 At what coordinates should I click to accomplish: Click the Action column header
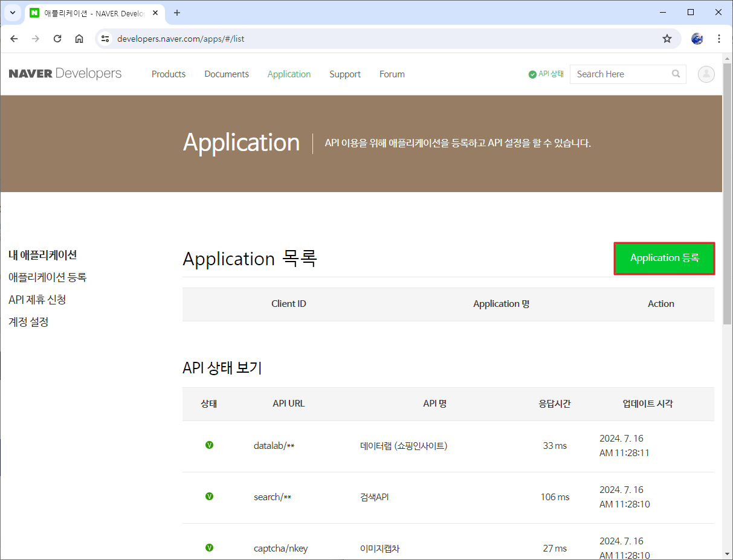(x=661, y=304)
